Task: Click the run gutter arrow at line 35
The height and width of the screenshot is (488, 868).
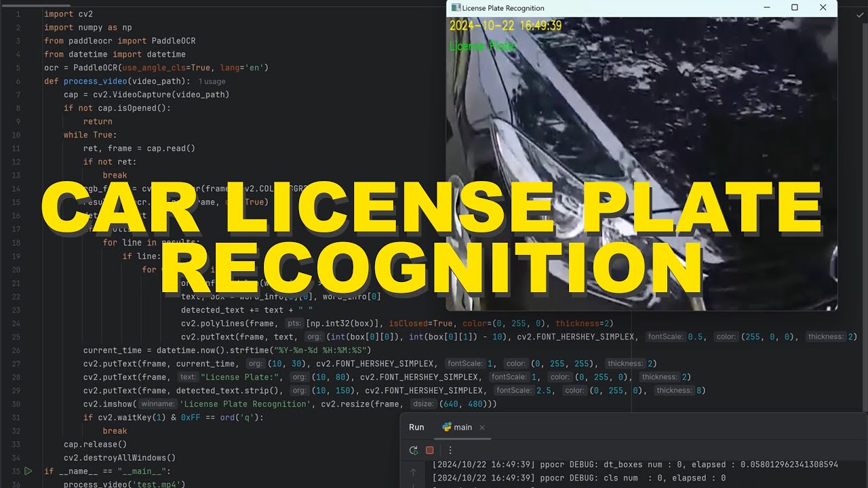Action: [28, 471]
